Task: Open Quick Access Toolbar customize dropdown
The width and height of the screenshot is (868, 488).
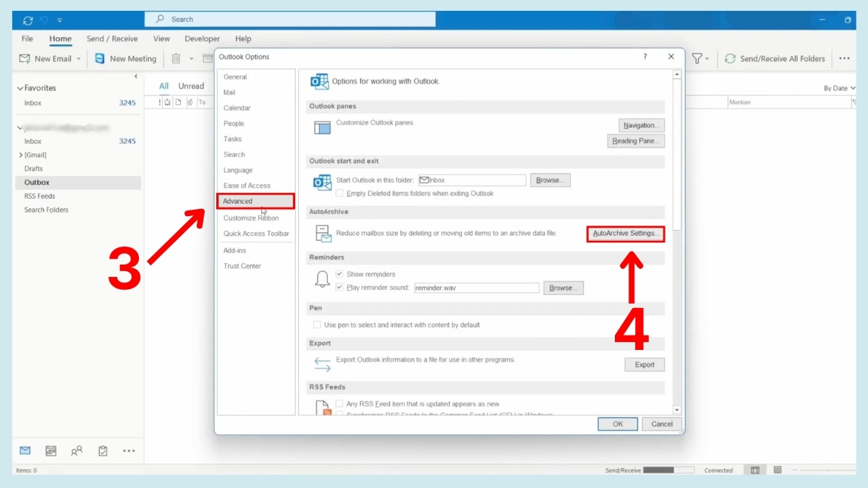Action: (59, 20)
